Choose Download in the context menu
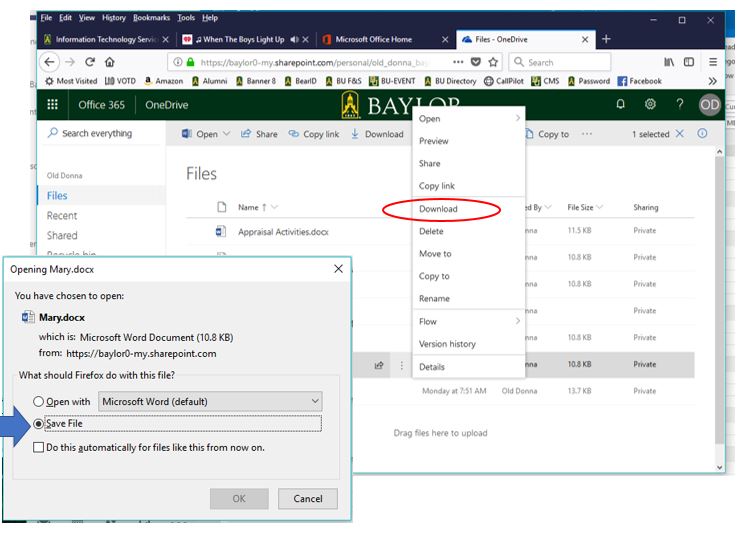This screenshot has height=533, width=738. (468, 209)
